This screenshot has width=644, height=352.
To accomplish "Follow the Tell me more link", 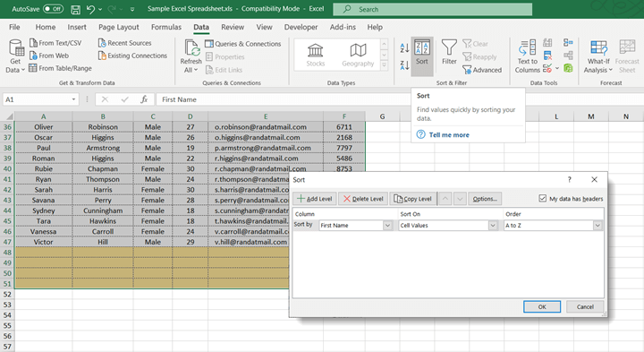I will tap(449, 135).
